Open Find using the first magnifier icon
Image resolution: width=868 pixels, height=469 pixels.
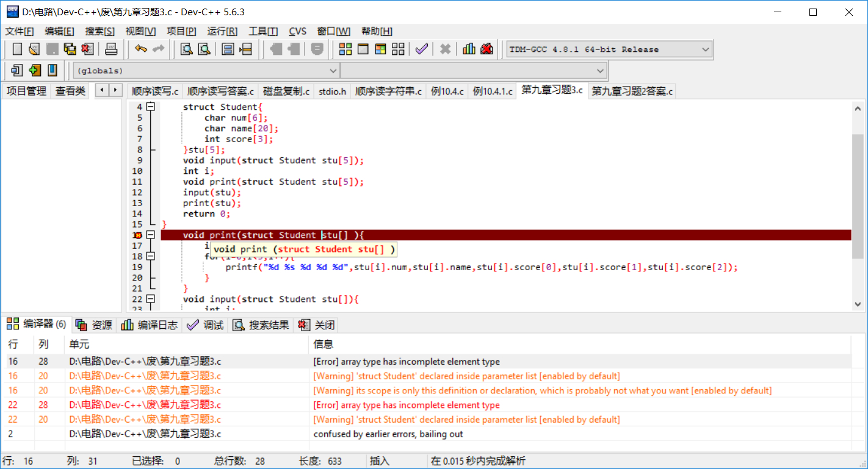(186, 49)
